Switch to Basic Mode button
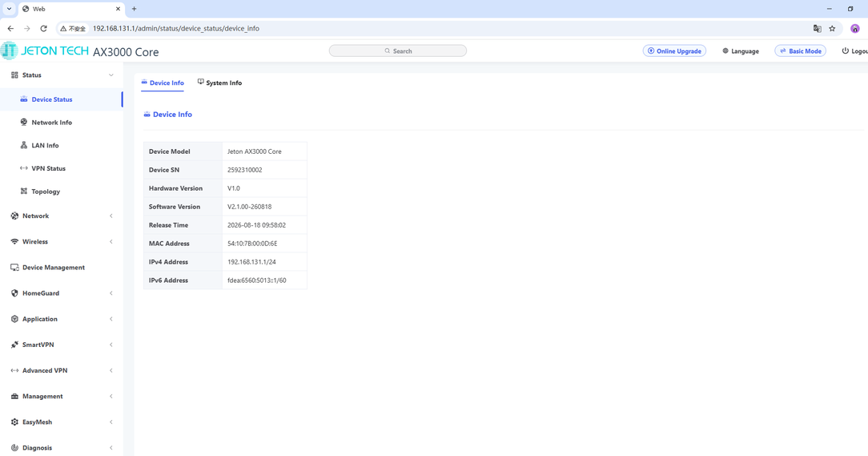This screenshot has width=868, height=456. tap(801, 51)
